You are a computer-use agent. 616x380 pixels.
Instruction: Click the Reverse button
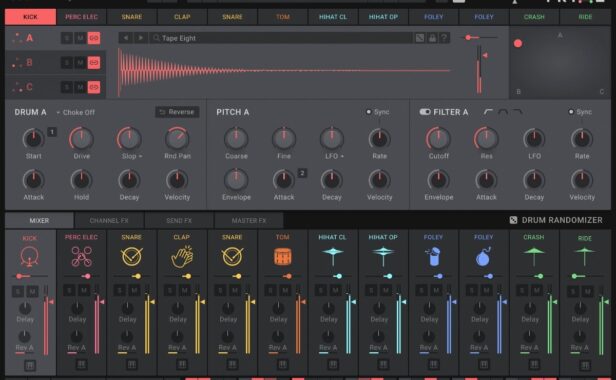(177, 112)
